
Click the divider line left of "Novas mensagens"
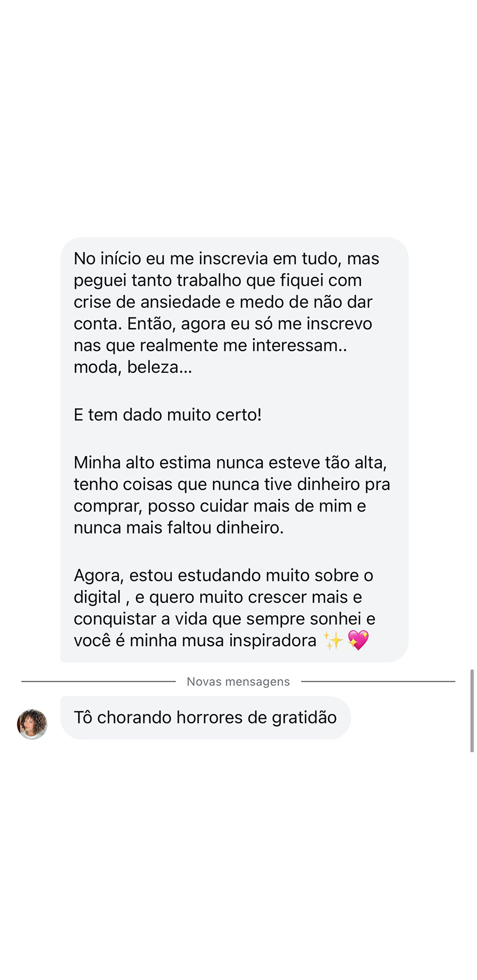click(99, 682)
